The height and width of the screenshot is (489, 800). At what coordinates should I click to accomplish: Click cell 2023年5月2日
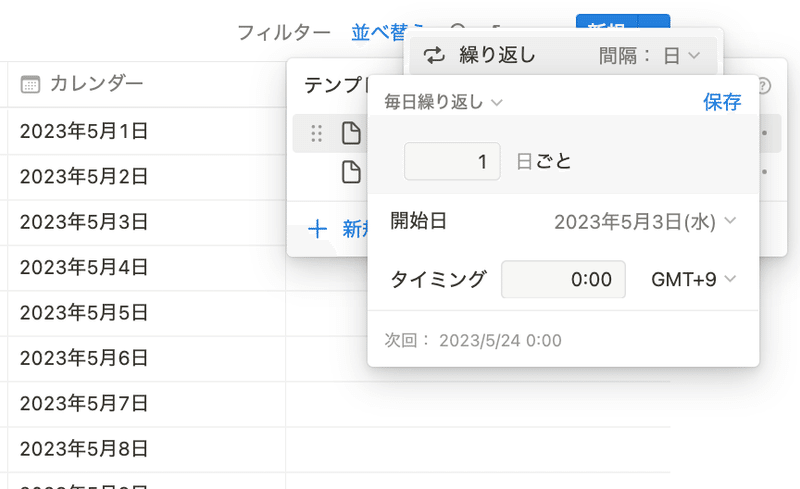(146, 177)
